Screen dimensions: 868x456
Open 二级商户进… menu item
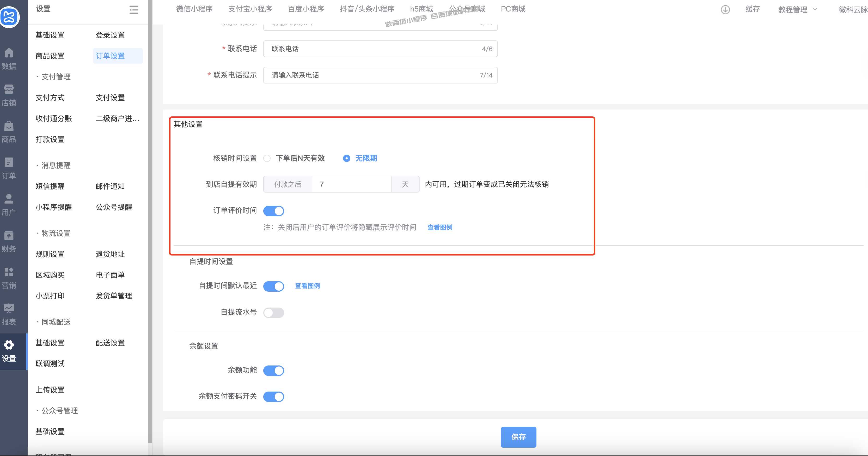[117, 119]
